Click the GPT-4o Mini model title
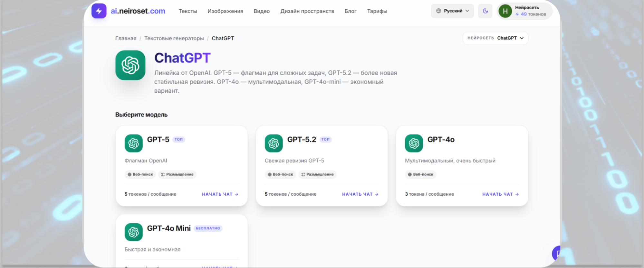Viewport: 644px width, 268px height. (x=169, y=228)
